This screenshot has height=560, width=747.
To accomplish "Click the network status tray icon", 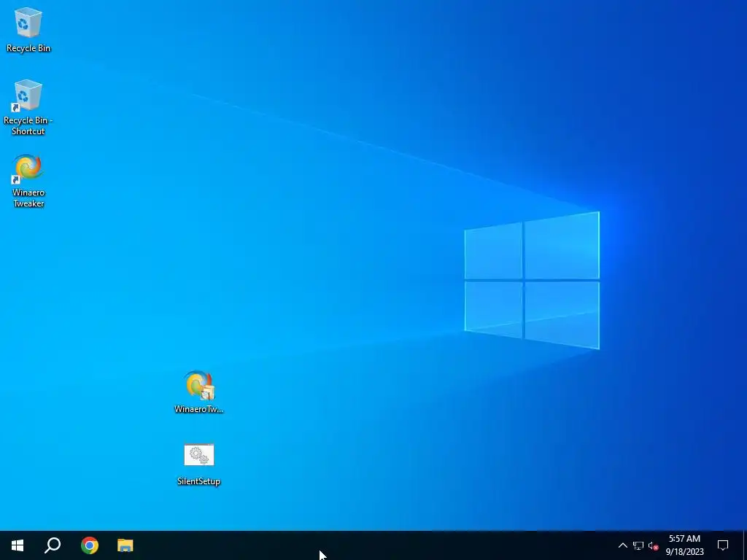I will (x=638, y=545).
